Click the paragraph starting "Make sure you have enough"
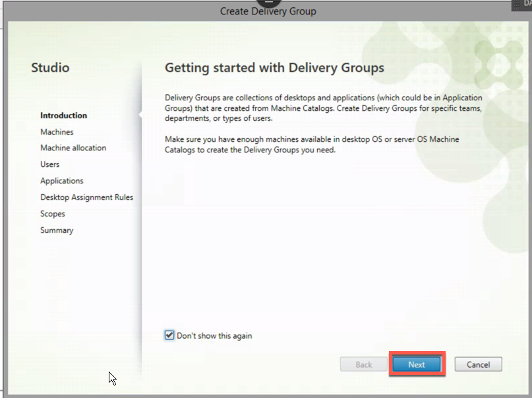This screenshot has width=532, height=398. click(x=312, y=145)
